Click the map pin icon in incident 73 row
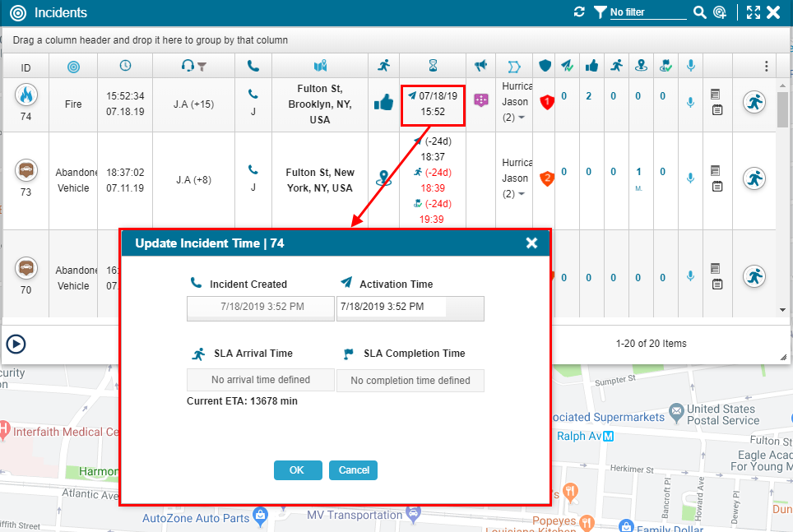This screenshot has width=793, height=532. pyautogui.click(x=383, y=178)
